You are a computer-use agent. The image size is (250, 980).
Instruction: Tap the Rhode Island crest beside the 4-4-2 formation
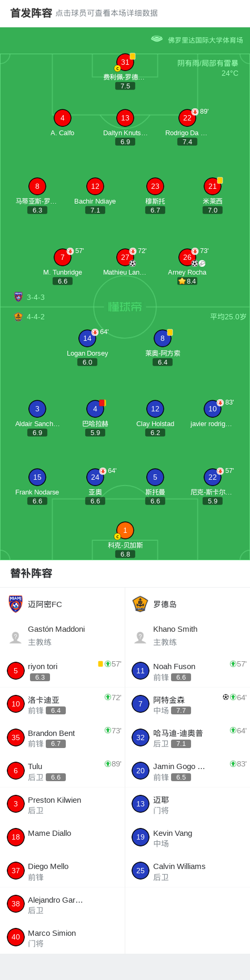pyautogui.click(x=18, y=317)
